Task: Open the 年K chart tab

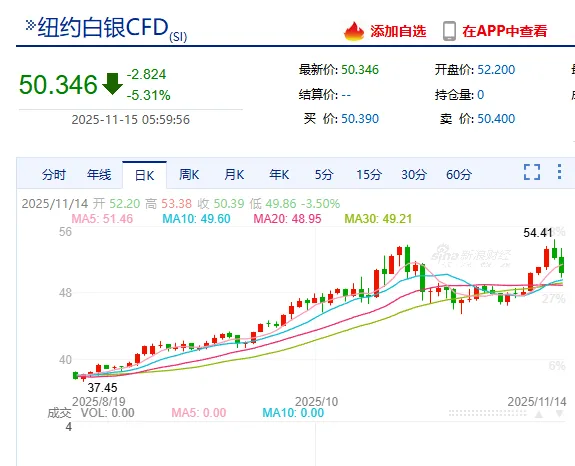Action: coord(279,175)
